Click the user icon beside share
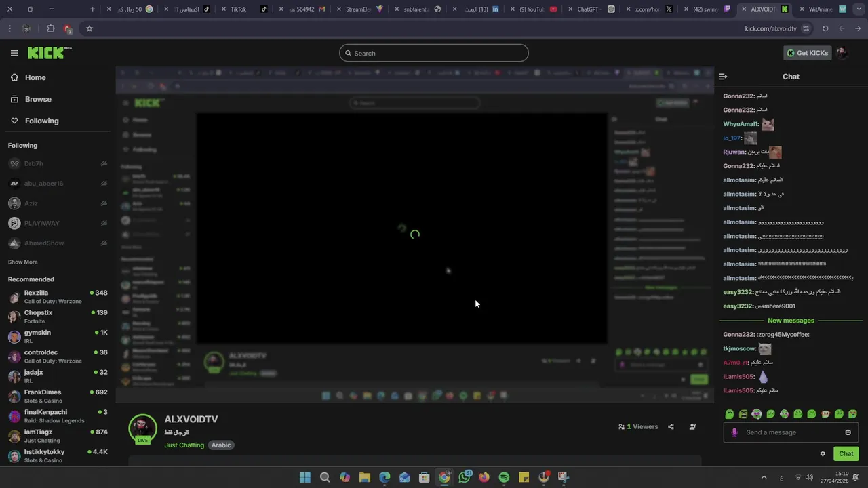 pos(692,427)
